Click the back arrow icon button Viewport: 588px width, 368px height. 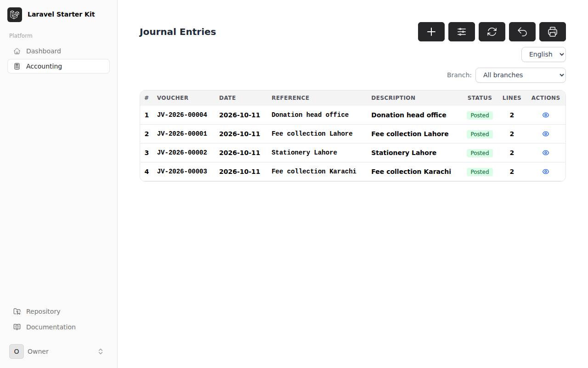[x=522, y=32]
